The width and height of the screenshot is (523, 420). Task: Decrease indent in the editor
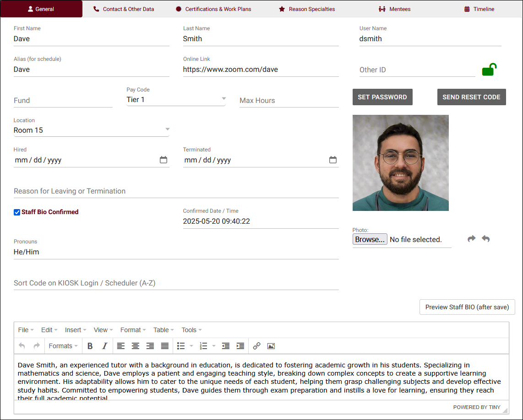226,346
